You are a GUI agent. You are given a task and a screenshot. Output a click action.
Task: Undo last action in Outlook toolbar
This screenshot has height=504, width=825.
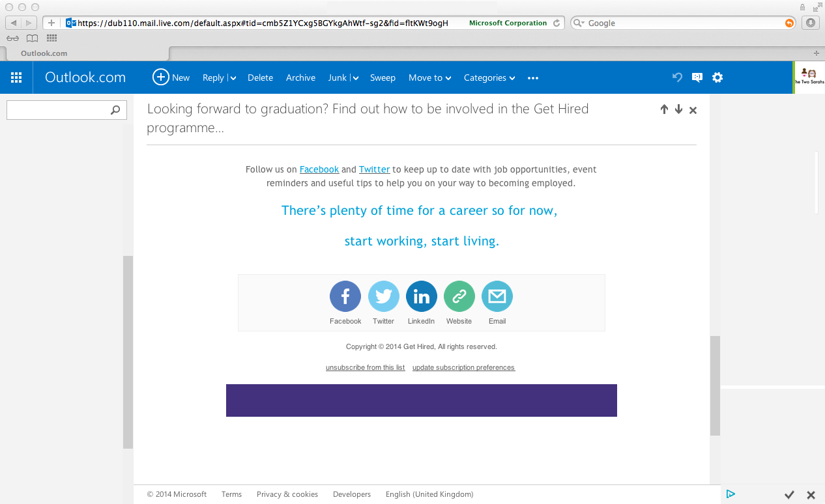[x=677, y=77]
